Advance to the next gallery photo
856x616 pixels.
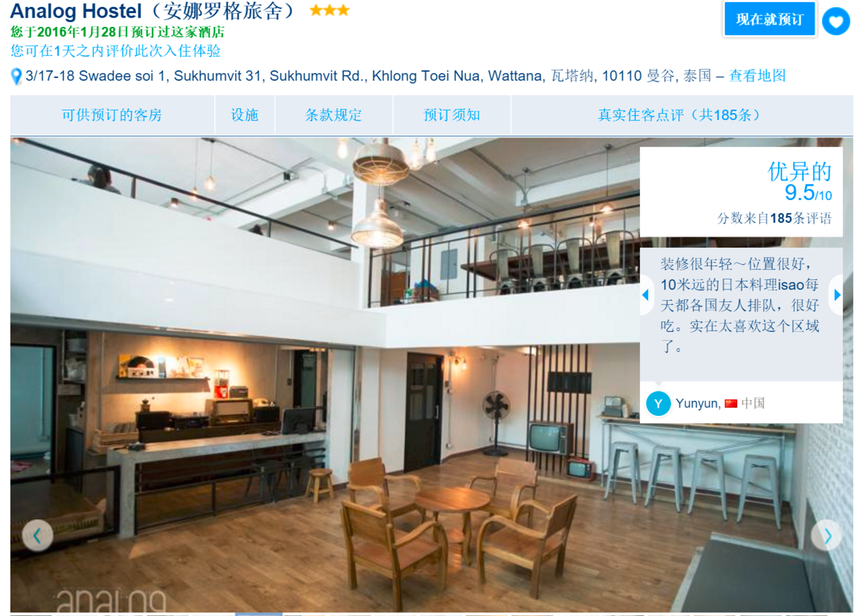pyautogui.click(x=826, y=535)
